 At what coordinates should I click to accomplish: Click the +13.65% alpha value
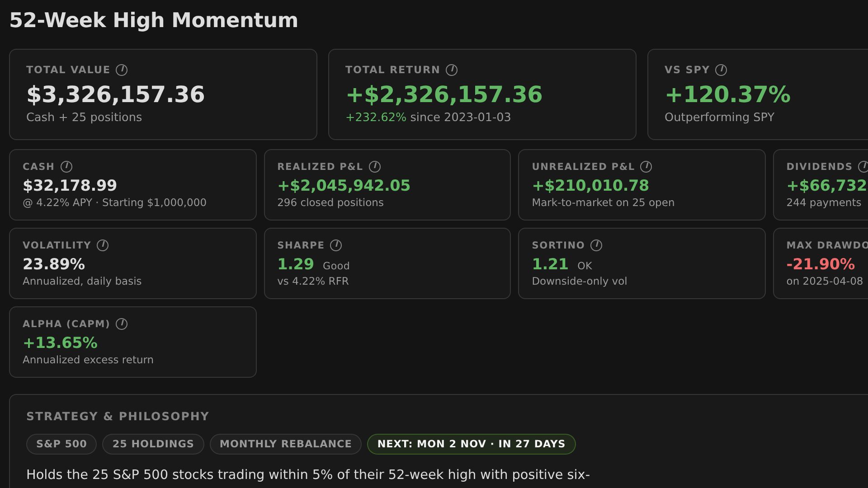(x=60, y=343)
